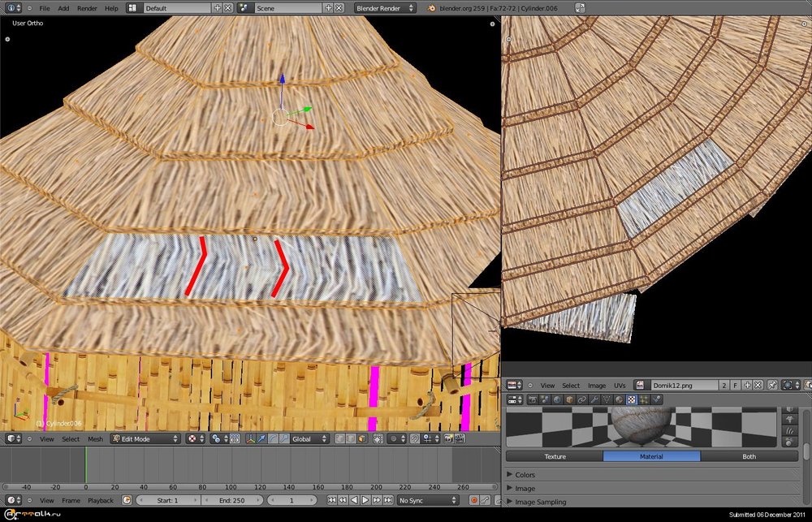Open the Mesh menu in viewport header
The width and height of the screenshot is (812, 522).
pyautogui.click(x=95, y=438)
